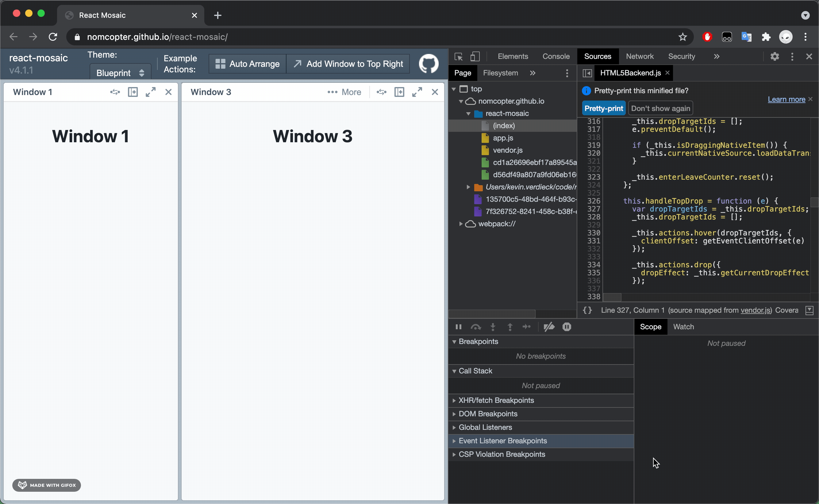Toggle deactivate breakpoints button
This screenshot has width=819, height=504.
(x=549, y=327)
